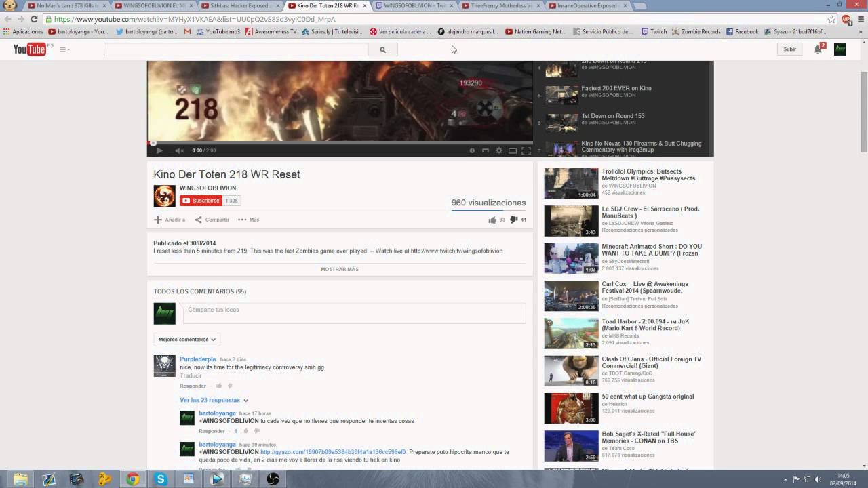
Task: Thumbs-up Purplederple's comment
Action: pyautogui.click(x=218, y=386)
